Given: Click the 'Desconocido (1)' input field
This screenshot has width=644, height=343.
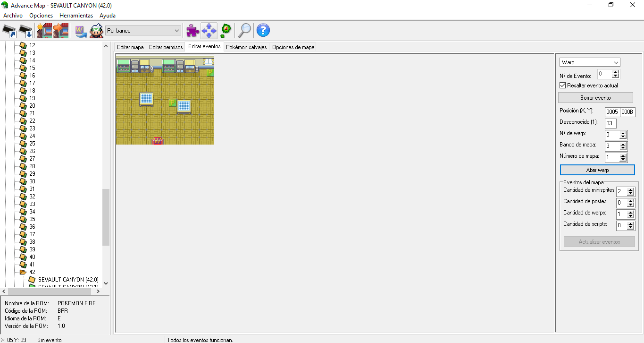Looking at the screenshot, I should coord(611,123).
